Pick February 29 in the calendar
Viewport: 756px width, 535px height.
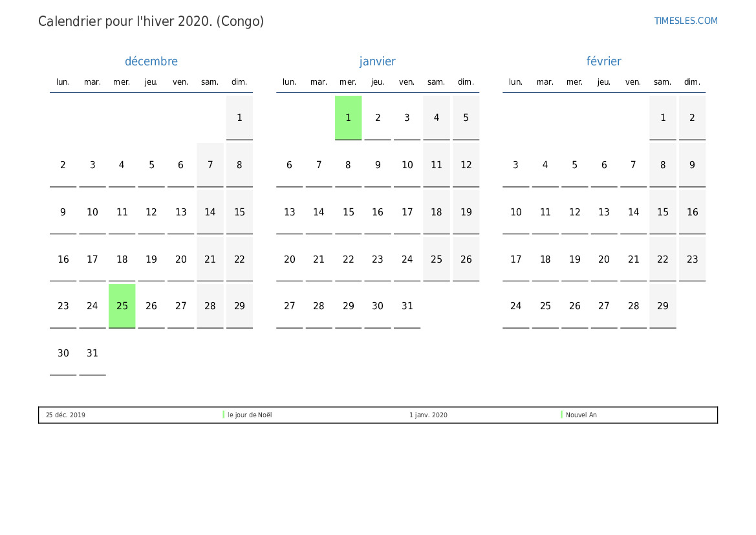tap(662, 306)
